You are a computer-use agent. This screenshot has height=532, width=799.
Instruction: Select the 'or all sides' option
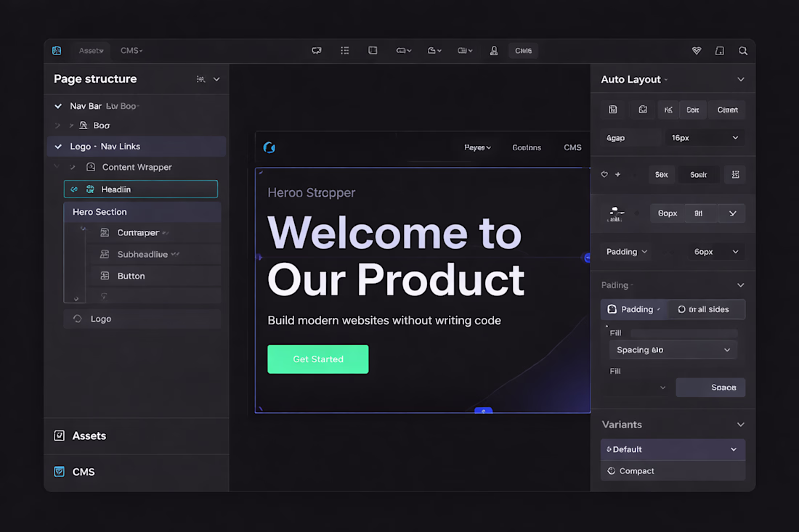(707, 309)
